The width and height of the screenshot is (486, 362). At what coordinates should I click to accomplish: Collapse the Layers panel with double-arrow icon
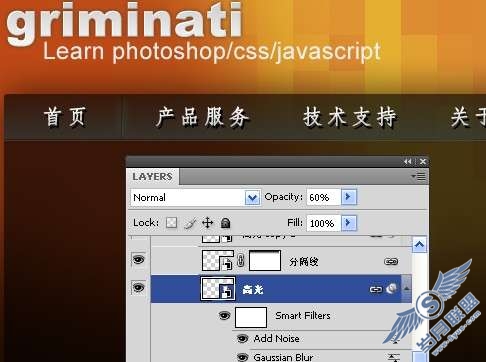[x=407, y=162]
